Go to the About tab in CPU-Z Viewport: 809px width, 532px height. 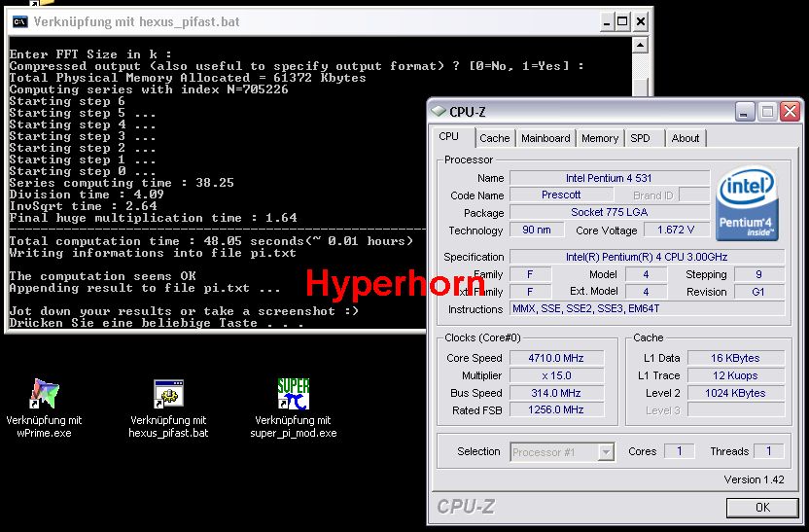click(686, 138)
